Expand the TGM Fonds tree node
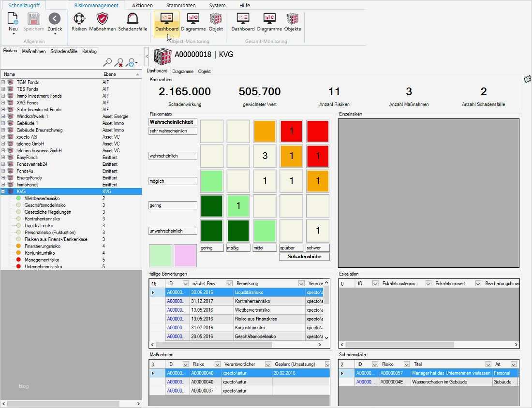 (3, 82)
